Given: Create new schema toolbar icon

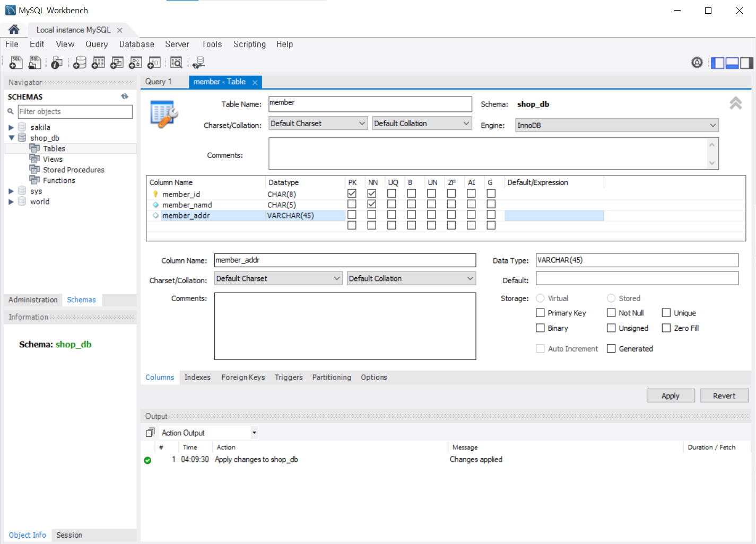Looking at the screenshot, I should (x=80, y=63).
